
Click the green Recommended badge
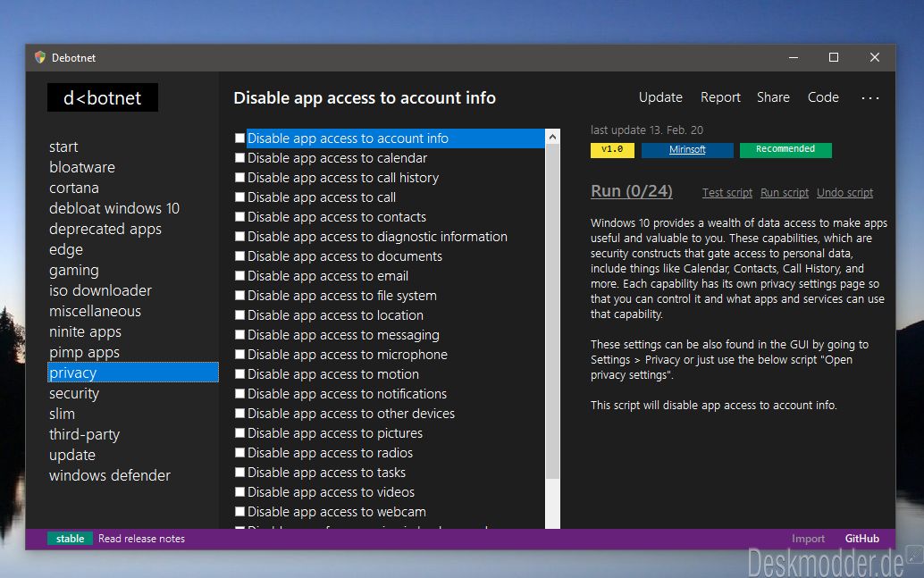(x=785, y=150)
